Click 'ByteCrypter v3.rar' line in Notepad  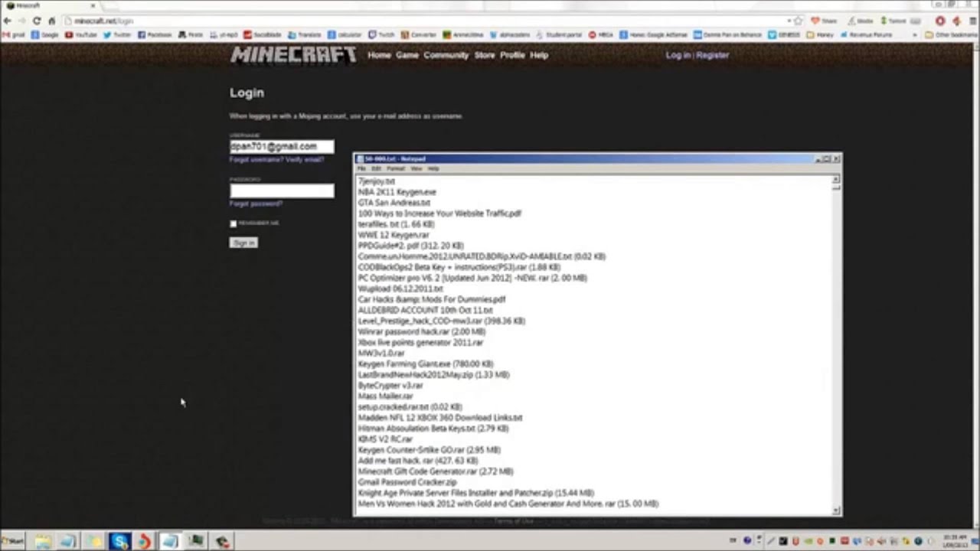click(x=390, y=386)
